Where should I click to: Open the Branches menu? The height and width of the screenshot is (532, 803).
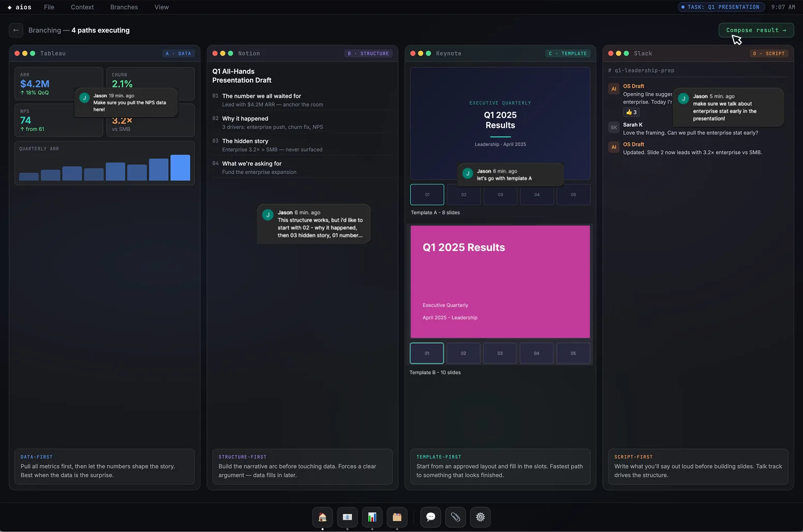(x=124, y=7)
